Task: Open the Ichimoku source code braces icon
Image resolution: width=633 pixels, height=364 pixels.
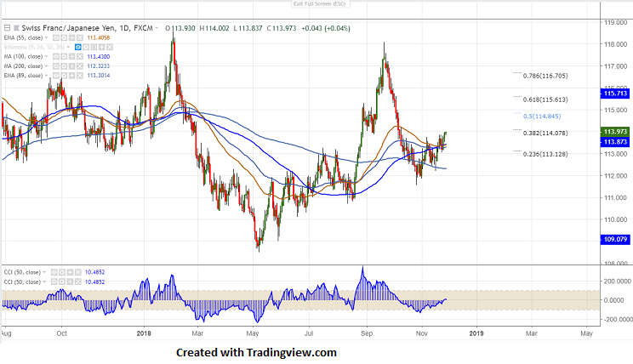Action: (94, 48)
